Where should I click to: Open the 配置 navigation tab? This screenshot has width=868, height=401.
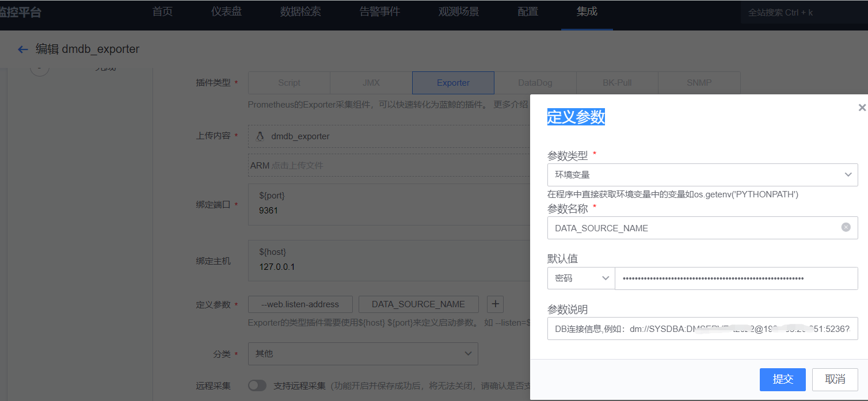pyautogui.click(x=528, y=12)
